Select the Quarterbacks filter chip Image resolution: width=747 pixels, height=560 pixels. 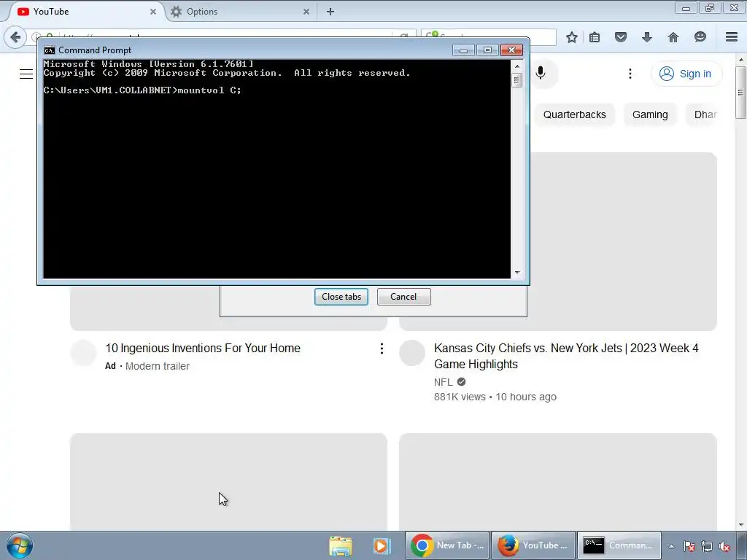[575, 114]
